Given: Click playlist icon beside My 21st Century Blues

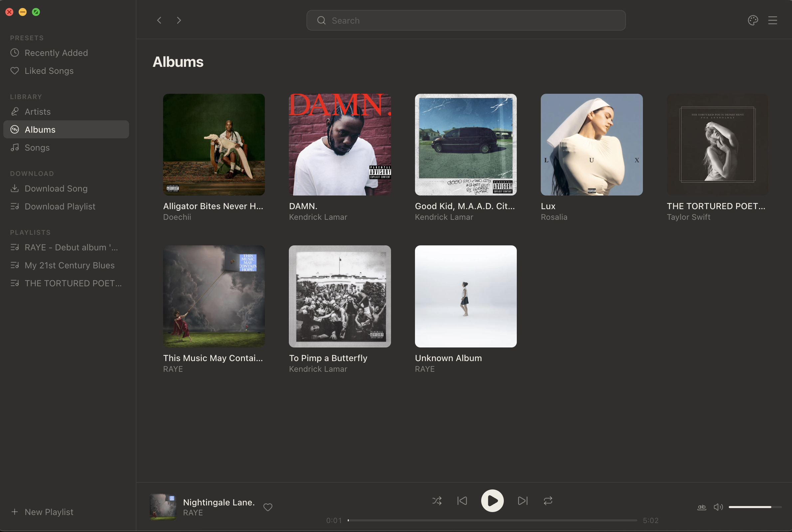Looking at the screenshot, I should (15, 265).
